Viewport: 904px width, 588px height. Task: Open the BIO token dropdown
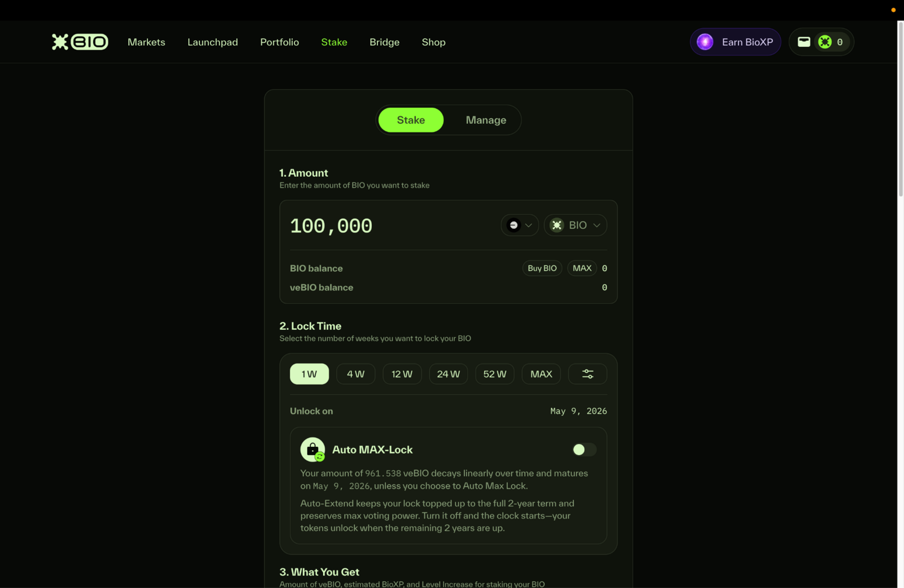[575, 225]
